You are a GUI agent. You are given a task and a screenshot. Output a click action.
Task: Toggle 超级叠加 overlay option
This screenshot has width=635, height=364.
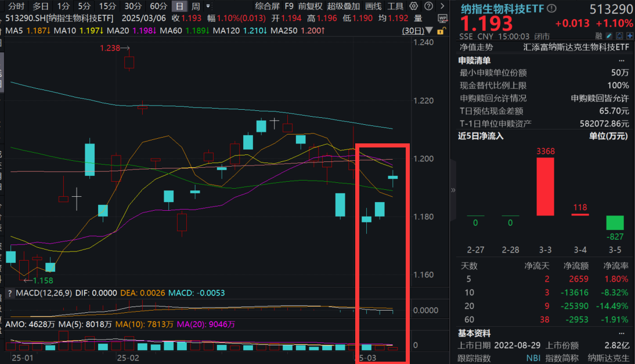[343, 6]
